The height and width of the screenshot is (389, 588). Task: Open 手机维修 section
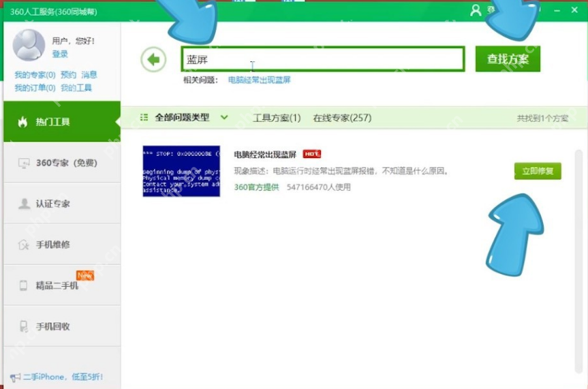62,245
